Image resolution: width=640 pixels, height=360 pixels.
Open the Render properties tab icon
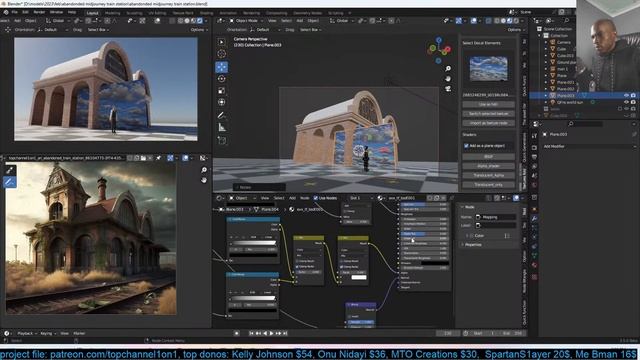534,147
